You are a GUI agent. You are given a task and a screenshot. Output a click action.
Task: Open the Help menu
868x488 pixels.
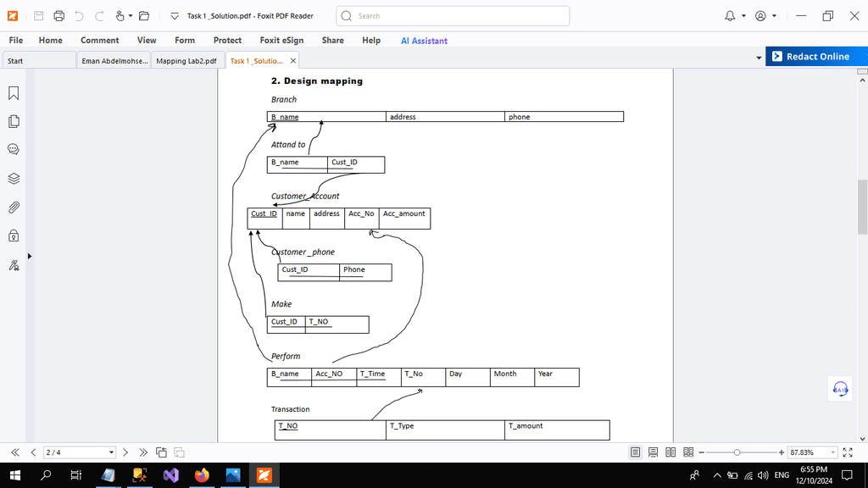click(371, 41)
